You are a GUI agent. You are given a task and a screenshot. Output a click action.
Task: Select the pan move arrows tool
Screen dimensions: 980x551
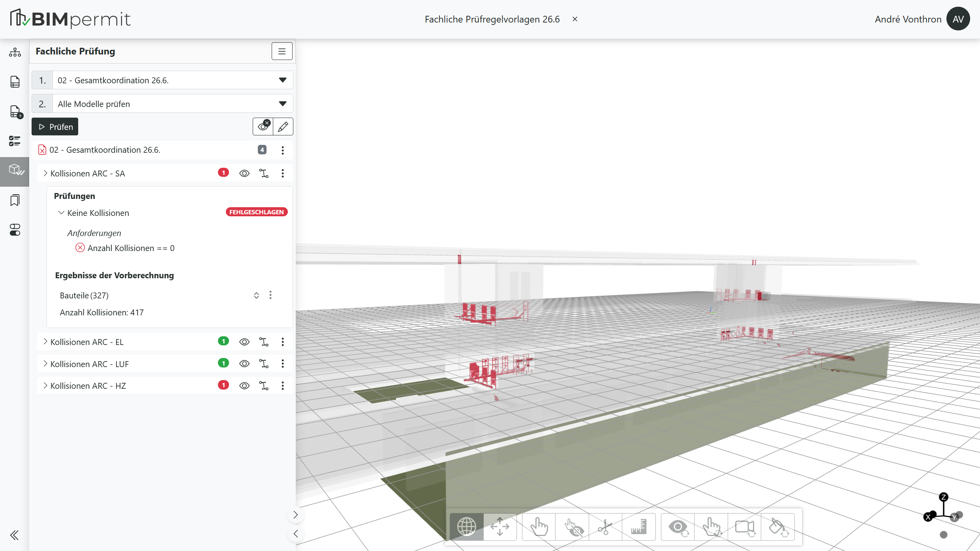[500, 527]
